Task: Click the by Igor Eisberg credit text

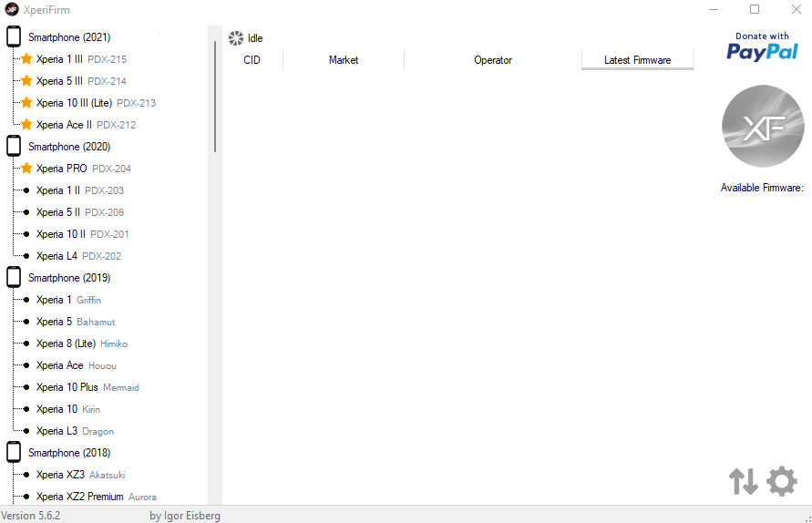Action: (185, 516)
